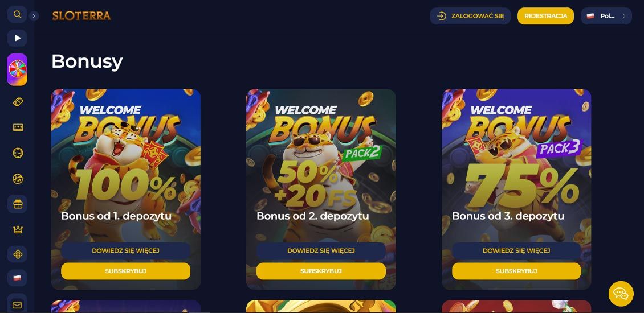Screen dimensions: 644x313
Task: Open the gift box bonuses icon
Action: [x=17, y=204]
